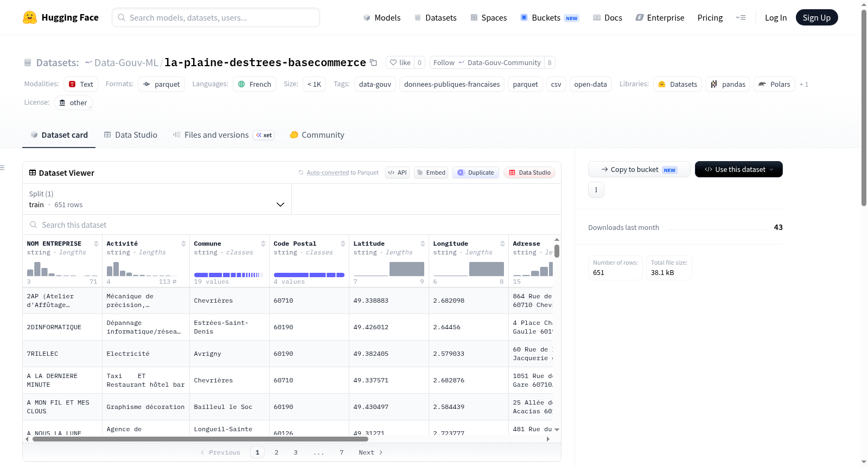Select the <1K size tag
This screenshot has height=467, width=868.
pos(314,84)
